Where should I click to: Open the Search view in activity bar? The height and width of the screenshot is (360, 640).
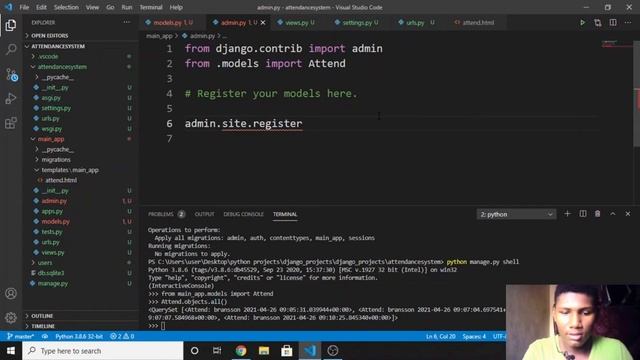click(11, 49)
